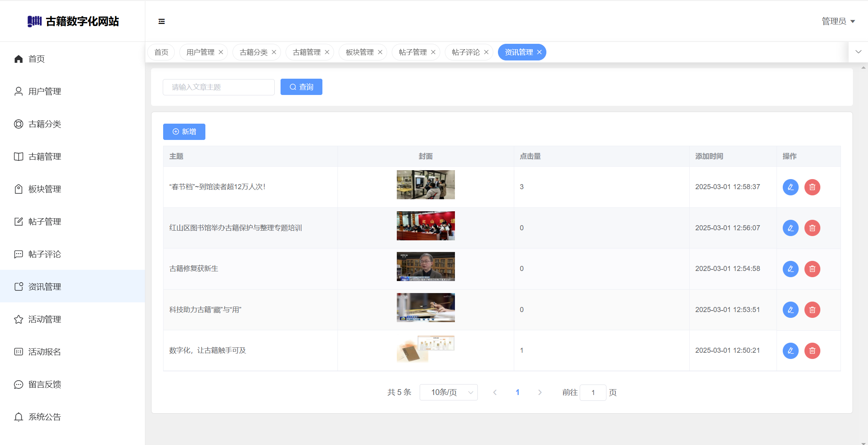Expand the 10条/页 page size selector
Image resolution: width=868 pixels, height=445 pixels.
click(x=448, y=392)
